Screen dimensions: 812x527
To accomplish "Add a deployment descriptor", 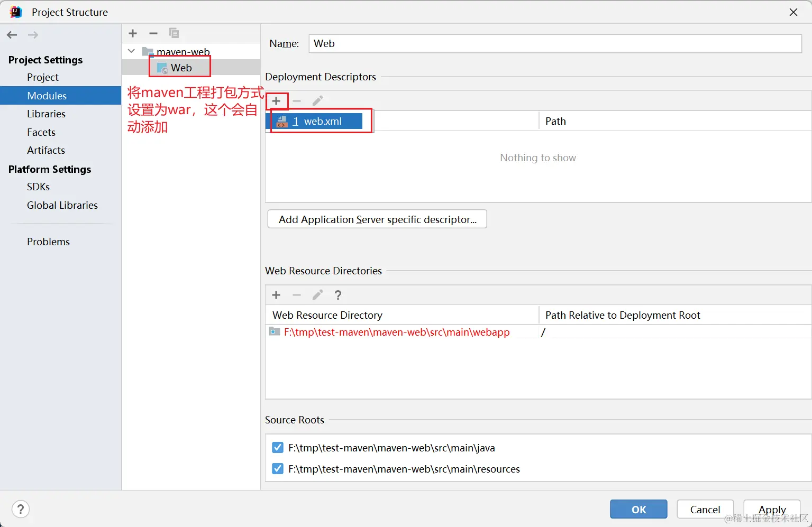I will pyautogui.click(x=276, y=100).
